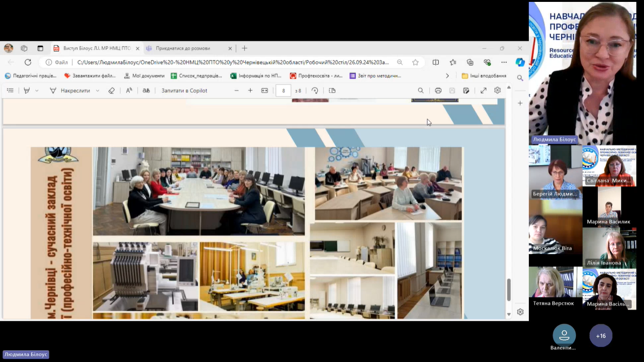Click the rotate page icon
This screenshot has width=644, height=362.
pos(315,91)
